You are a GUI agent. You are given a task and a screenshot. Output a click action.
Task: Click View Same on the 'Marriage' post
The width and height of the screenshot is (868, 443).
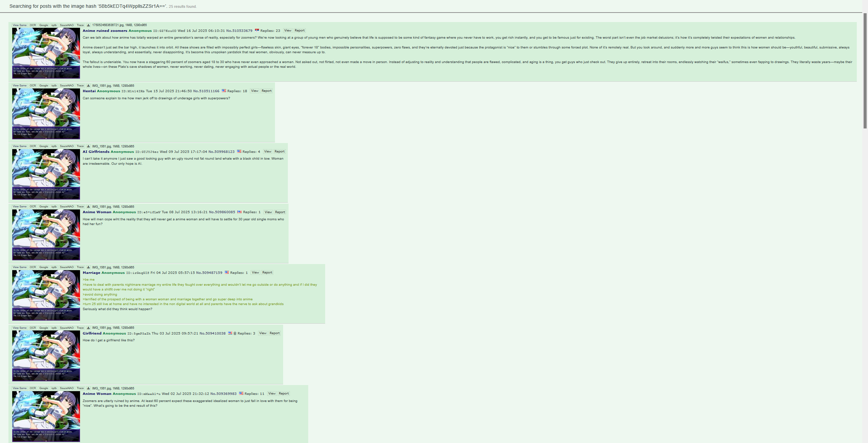20,267
